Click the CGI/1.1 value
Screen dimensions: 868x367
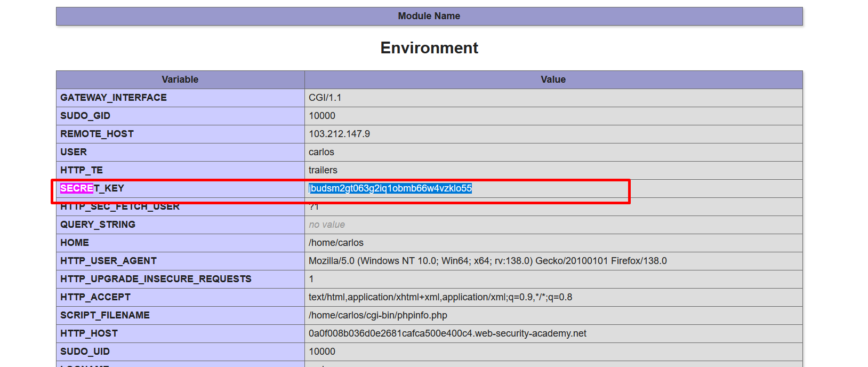(325, 98)
